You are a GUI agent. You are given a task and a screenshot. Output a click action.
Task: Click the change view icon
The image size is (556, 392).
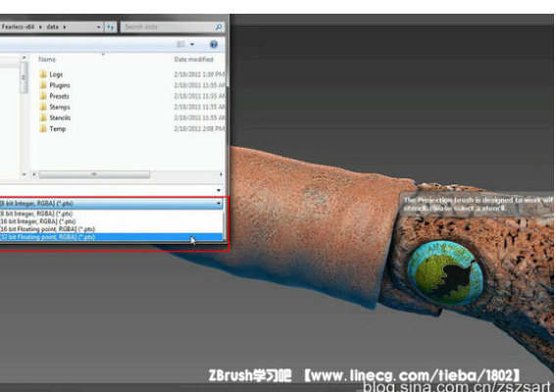pos(180,44)
